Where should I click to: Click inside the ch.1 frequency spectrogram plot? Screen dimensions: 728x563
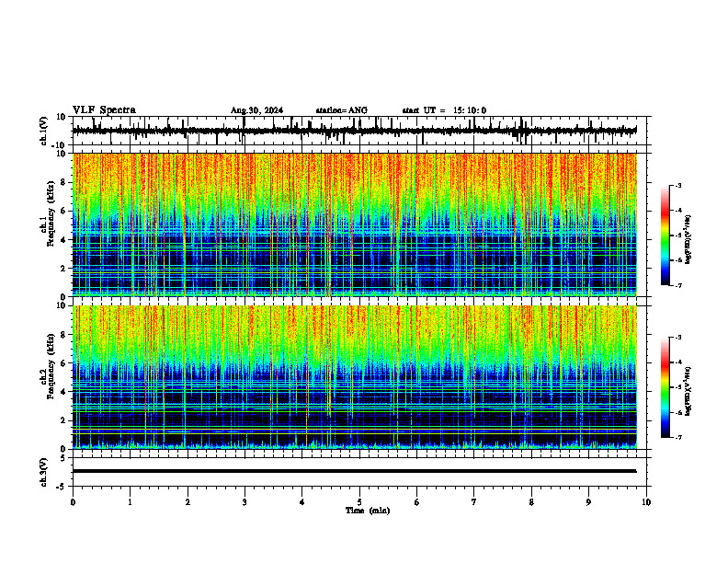pyautogui.click(x=355, y=224)
